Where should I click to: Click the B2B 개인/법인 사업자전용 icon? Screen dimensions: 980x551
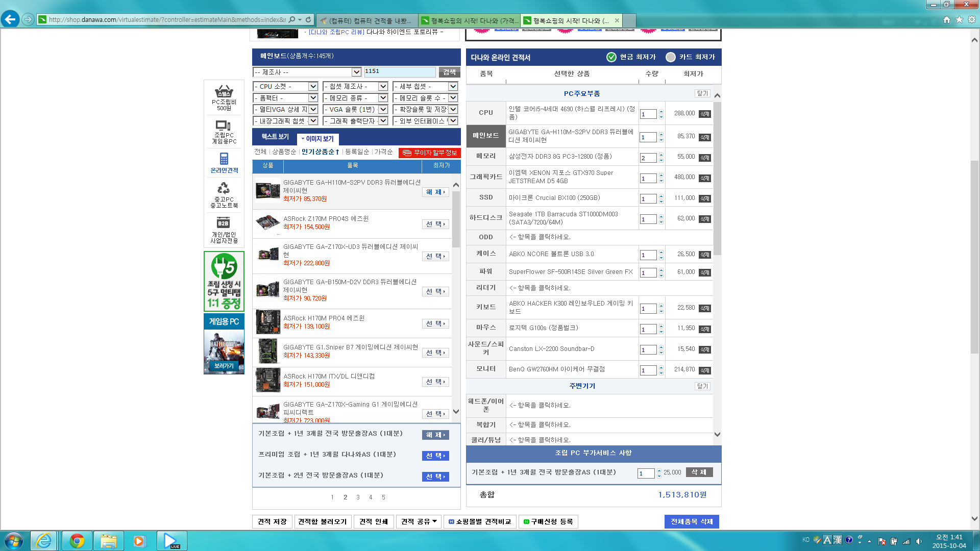224,223
